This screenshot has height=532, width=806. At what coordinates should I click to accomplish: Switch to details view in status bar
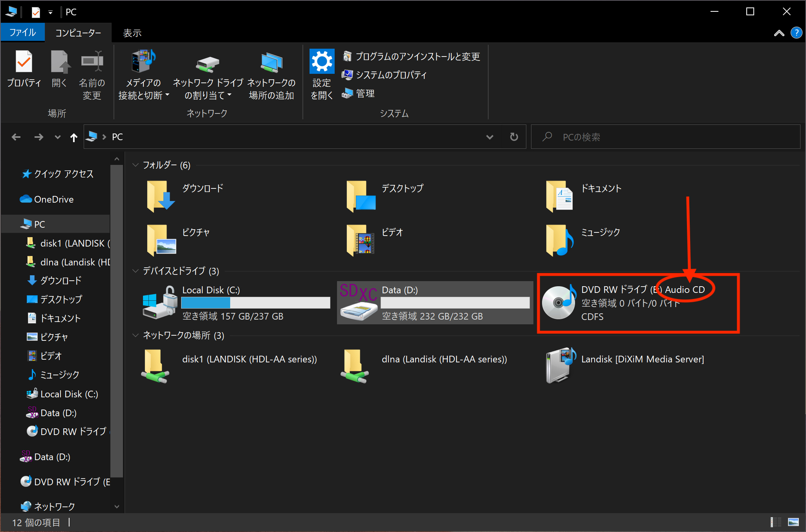(x=776, y=522)
